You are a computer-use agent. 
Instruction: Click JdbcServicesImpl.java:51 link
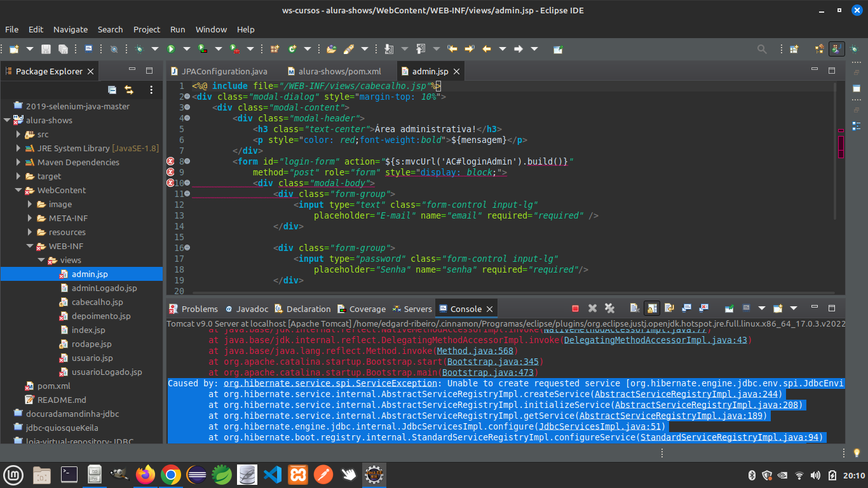pyautogui.click(x=600, y=426)
